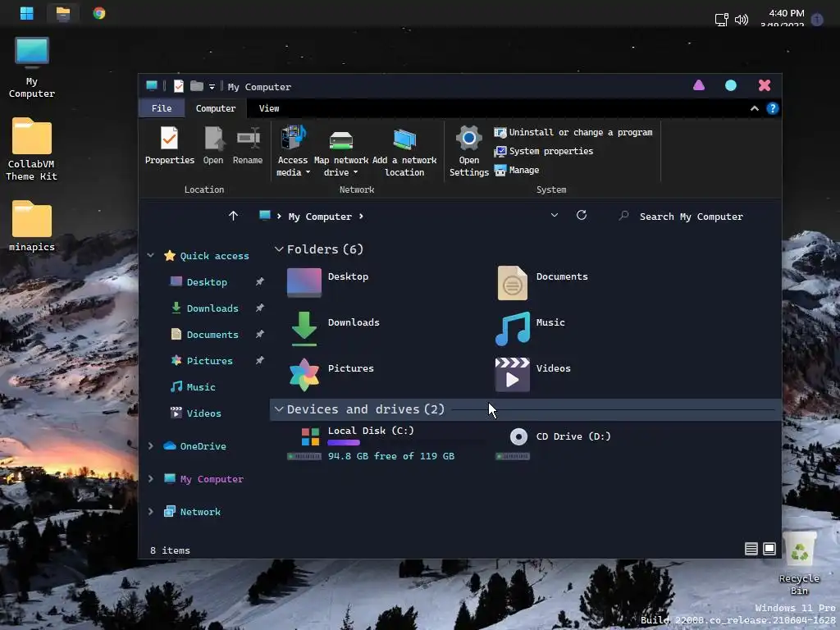The height and width of the screenshot is (630, 840).
Task: Click the title bar Properties checkmark icon
Action: tap(179, 86)
